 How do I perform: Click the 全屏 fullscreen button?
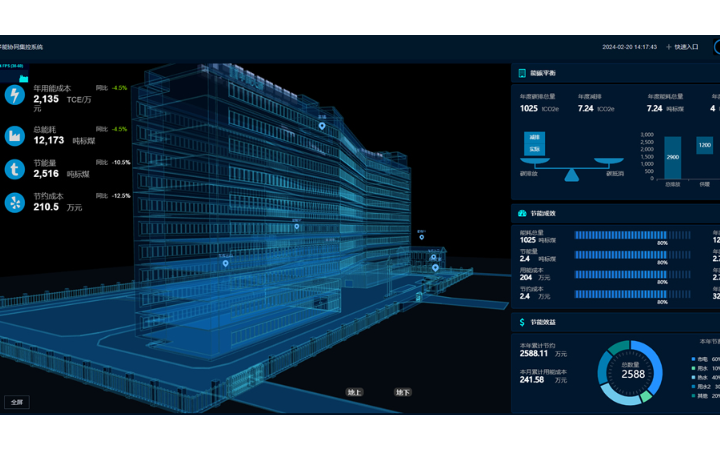point(16,401)
